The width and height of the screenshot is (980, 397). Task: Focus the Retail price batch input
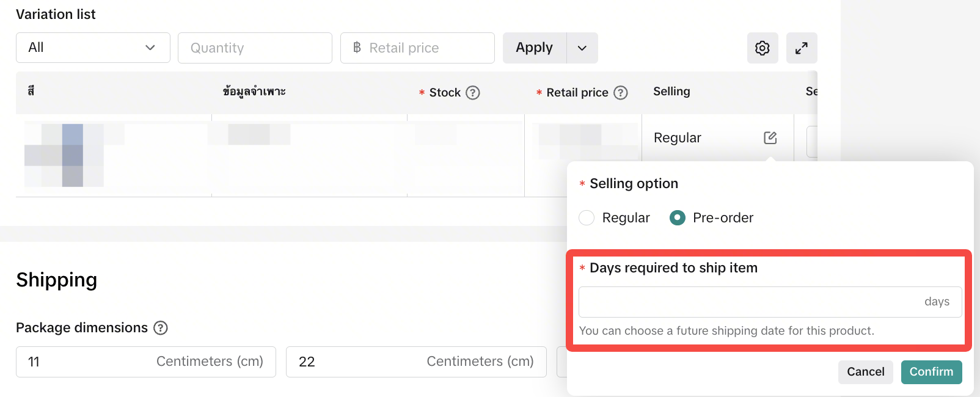click(417, 48)
